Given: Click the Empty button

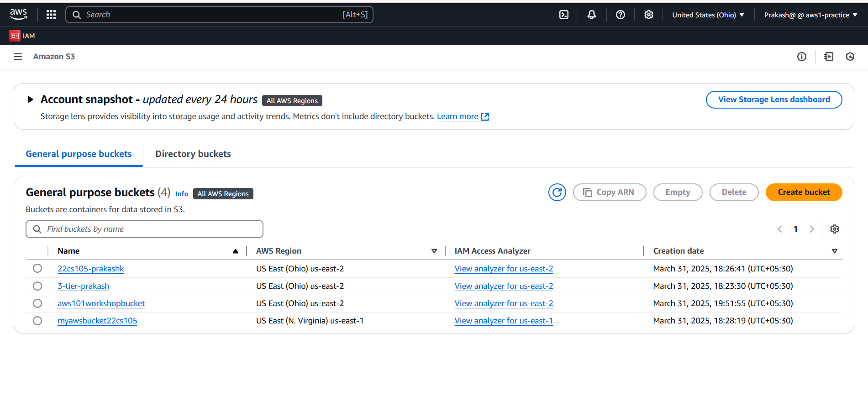Looking at the screenshot, I should pos(678,192).
